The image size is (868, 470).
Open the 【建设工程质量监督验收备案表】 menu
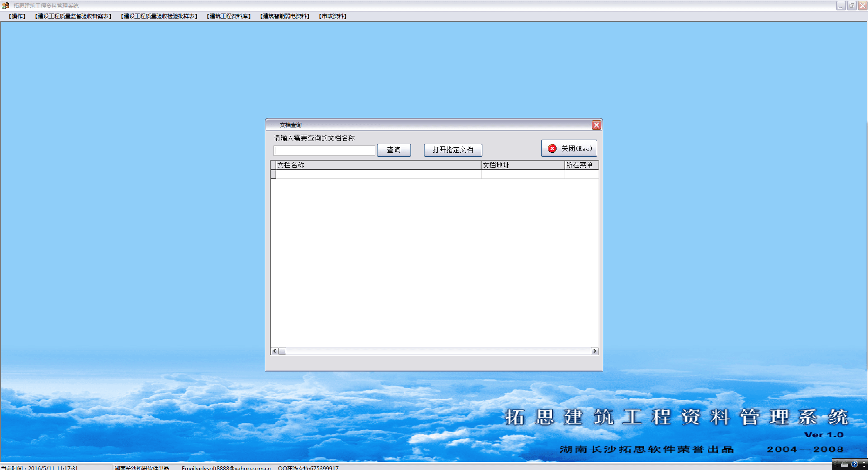(x=73, y=16)
